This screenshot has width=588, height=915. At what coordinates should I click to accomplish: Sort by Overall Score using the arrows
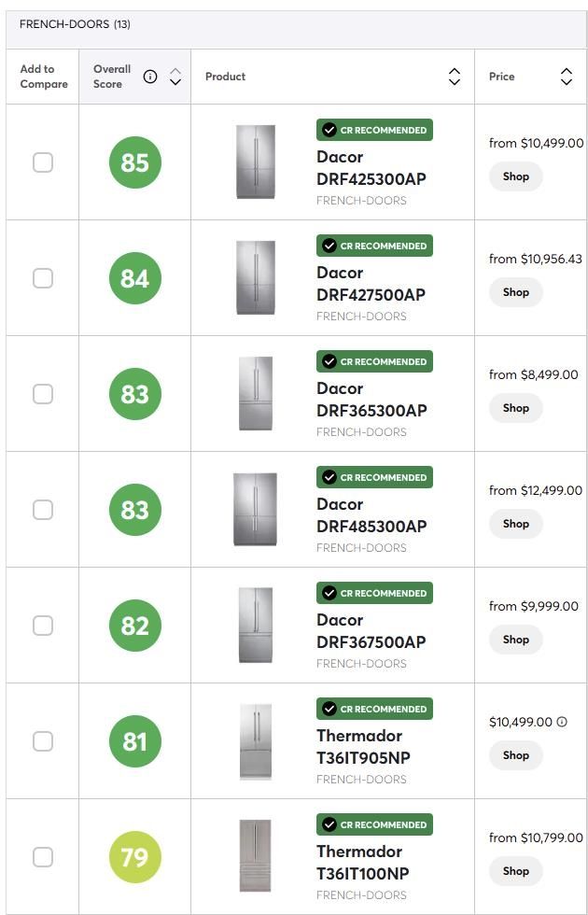175,77
